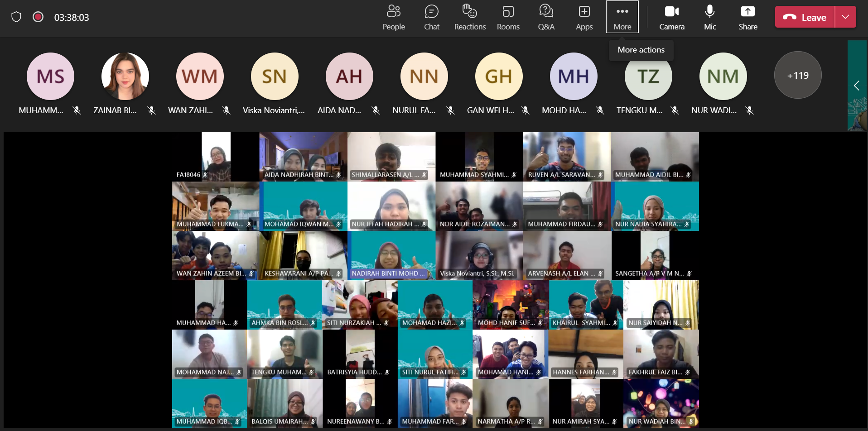The image size is (868, 431).
Task: Select SHIMALLARASEN A/L video tile
Action: coord(391,157)
